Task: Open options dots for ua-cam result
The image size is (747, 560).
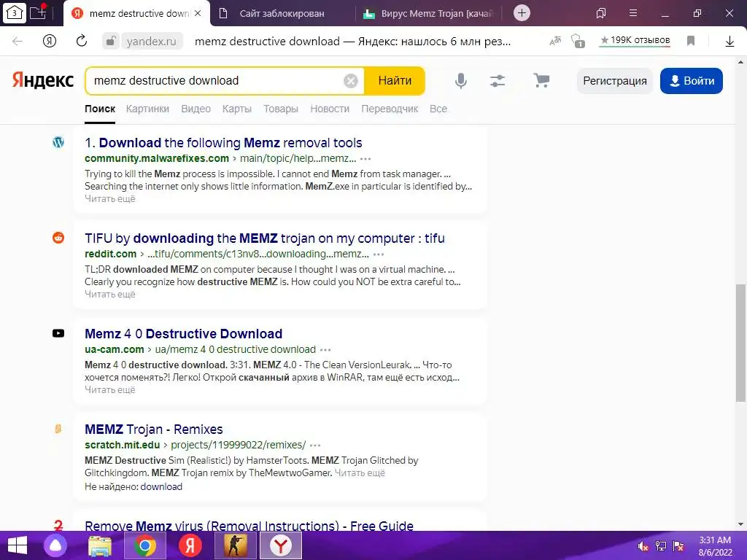Action: pyautogui.click(x=325, y=350)
